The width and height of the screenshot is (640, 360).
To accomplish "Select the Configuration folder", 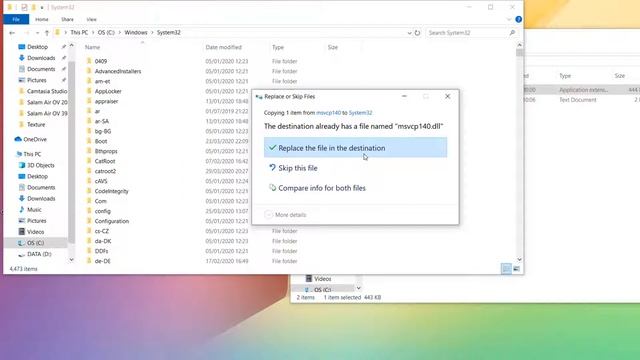I will (x=111, y=221).
